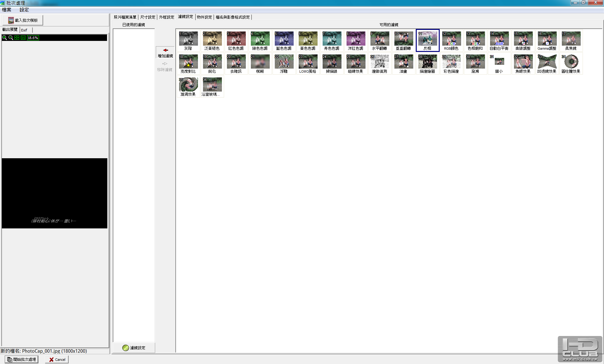The height and width of the screenshot is (364, 604).
Task: Select the 泛黃褪色 sepia filter thumbnail
Action: click(212, 41)
